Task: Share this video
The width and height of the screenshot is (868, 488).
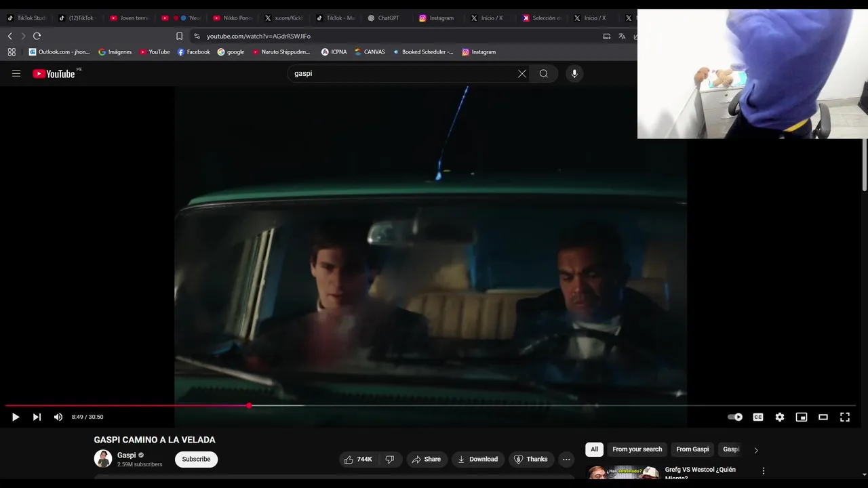Action: coord(426,459)
